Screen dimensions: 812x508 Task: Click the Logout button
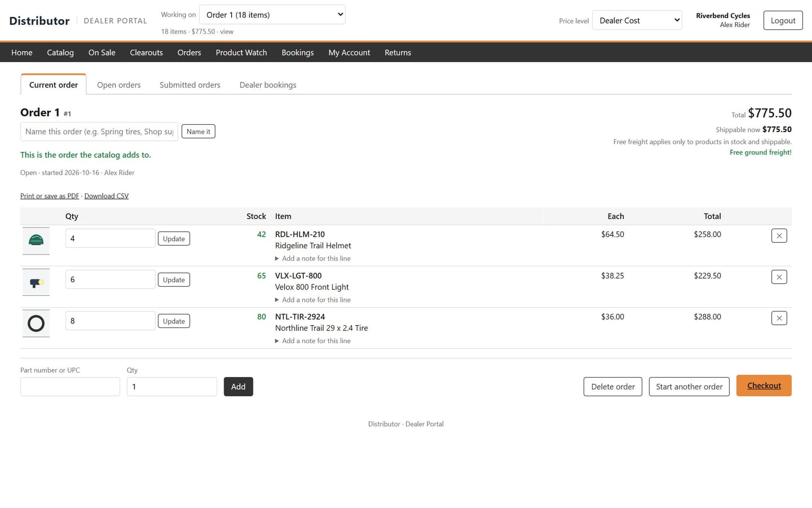coord(783,20)
